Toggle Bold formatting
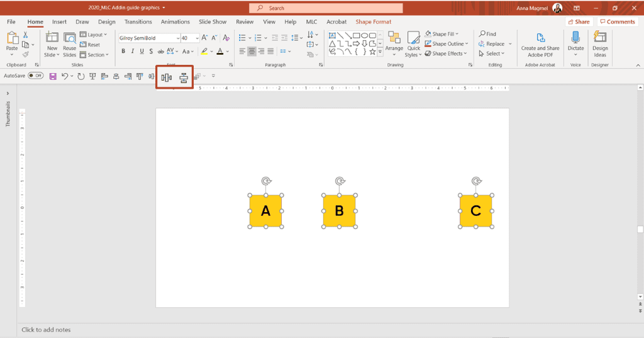This screenshot has width=644, height=338. pos(123,52)
